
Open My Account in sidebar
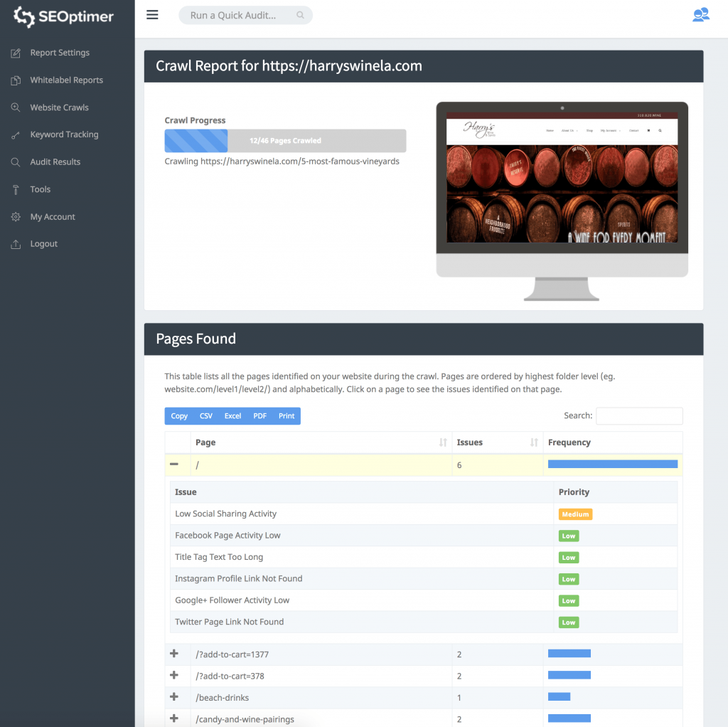pyautogui.click(x=52, y=217)
